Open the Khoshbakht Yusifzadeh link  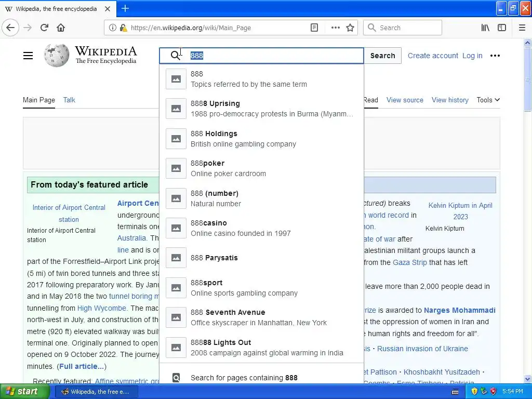point(442,372)
